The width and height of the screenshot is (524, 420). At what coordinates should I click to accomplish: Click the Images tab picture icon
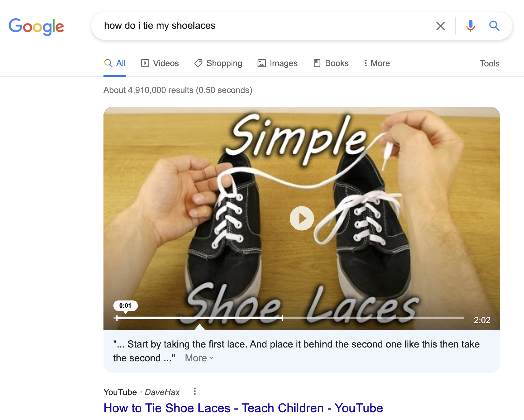[261, 63]
